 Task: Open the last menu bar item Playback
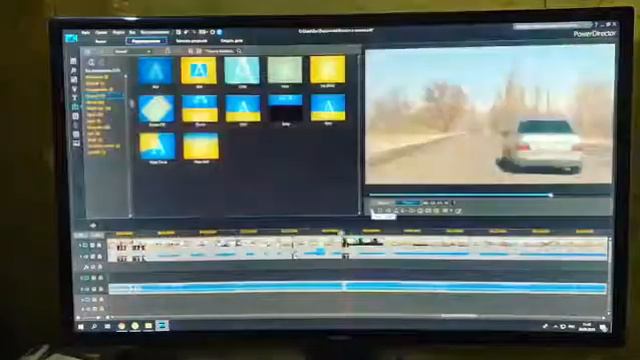[x=155, y=32]
